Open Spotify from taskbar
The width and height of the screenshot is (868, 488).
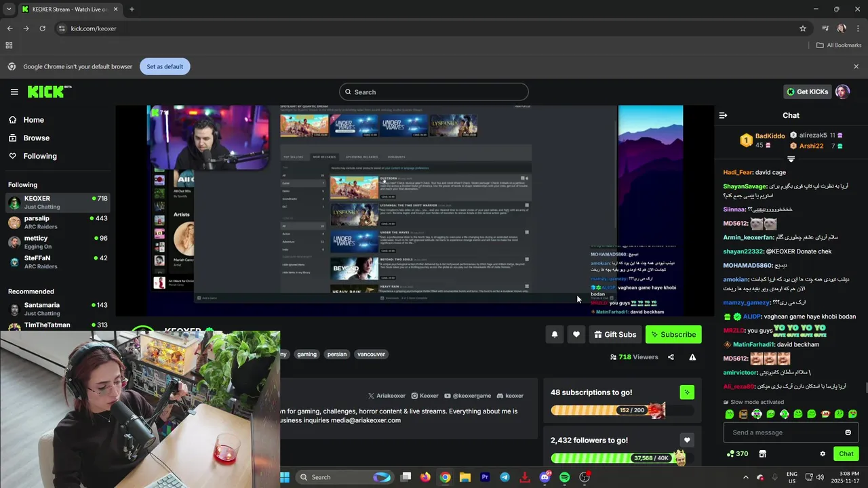565,477
